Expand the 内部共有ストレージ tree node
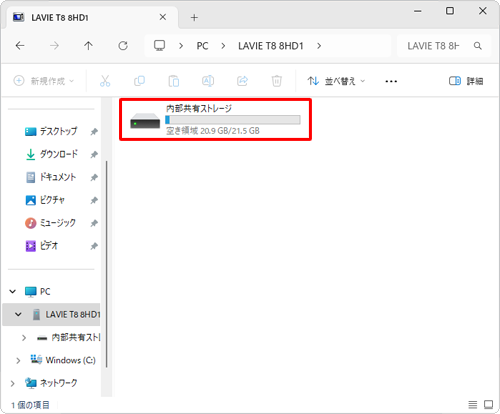The width and height of the screenshot is (500, 414). [x=24, y=338]
